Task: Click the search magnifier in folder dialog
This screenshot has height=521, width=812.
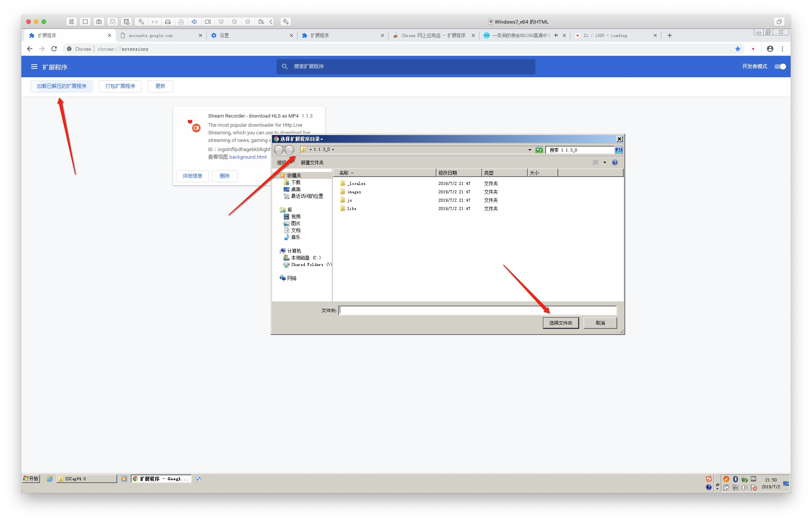Action: point(619,150)
